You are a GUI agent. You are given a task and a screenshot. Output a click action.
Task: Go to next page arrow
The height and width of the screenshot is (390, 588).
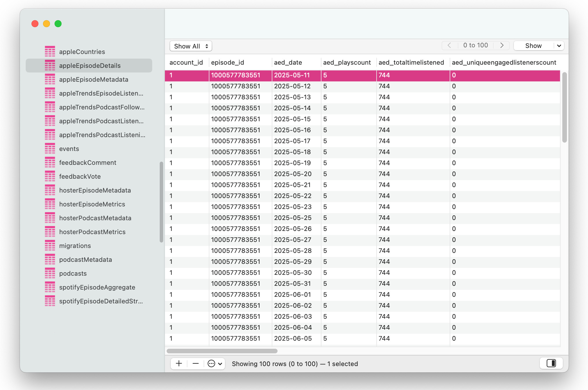pyautogui.click(x=502, y=45)
